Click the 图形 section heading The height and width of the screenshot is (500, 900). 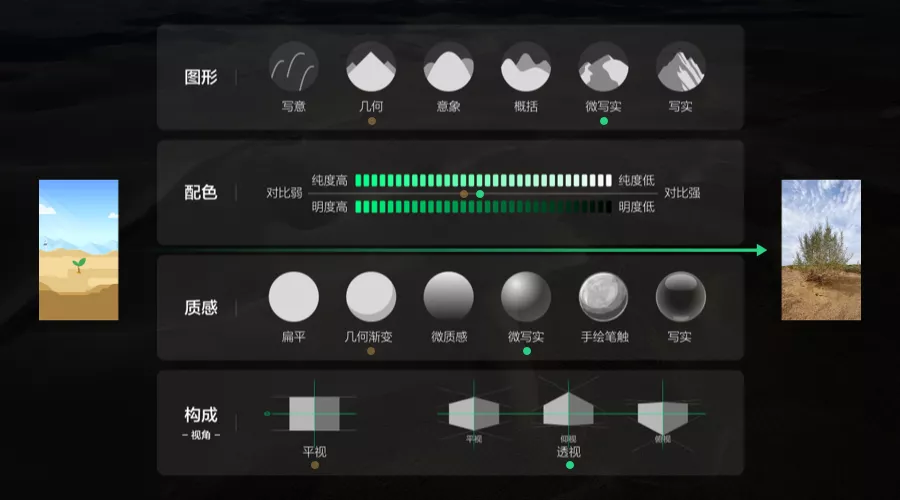(201, 77)
